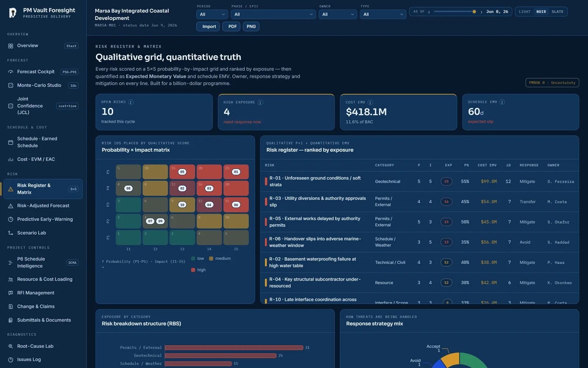Click the Submittals & Documents file icon
The width and height of the screenshot is (588, 368).
click(11, 320)
